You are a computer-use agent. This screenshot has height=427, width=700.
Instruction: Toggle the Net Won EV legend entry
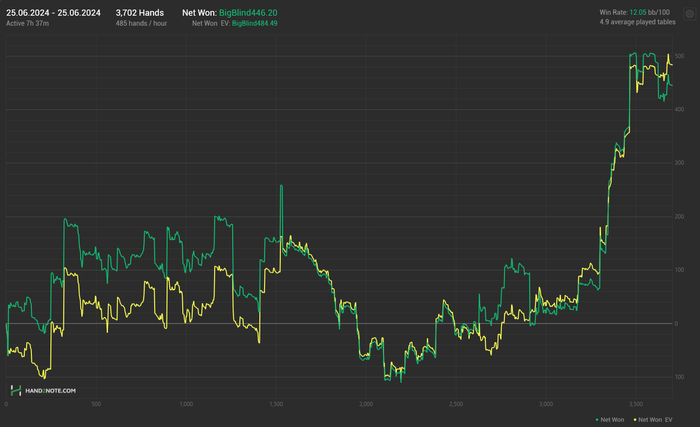point(653,419)
